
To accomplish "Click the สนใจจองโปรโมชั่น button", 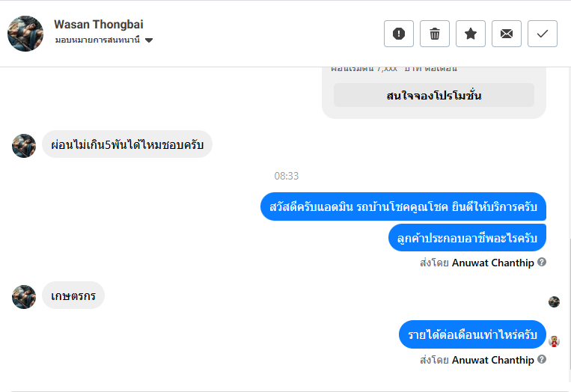I will tap(434, 95).
